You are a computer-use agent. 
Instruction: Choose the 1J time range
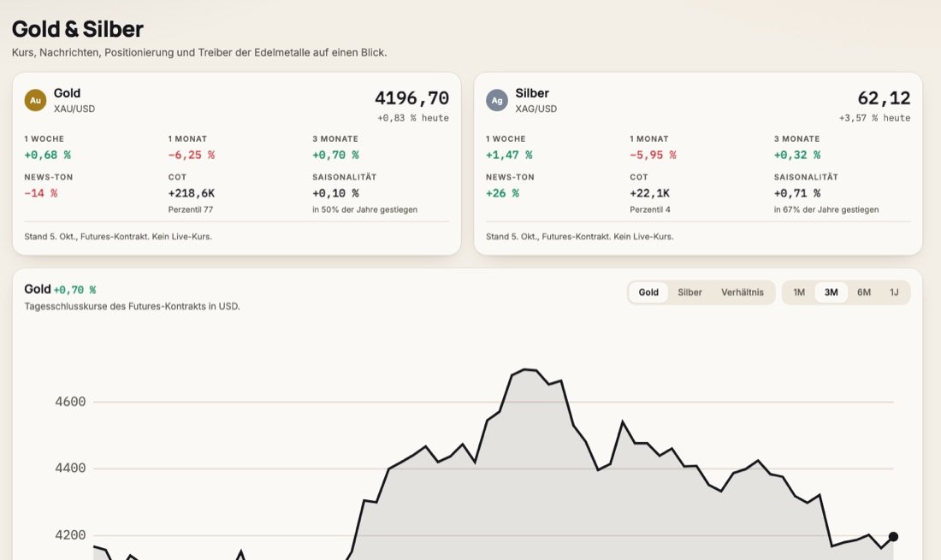click(894, 292)
